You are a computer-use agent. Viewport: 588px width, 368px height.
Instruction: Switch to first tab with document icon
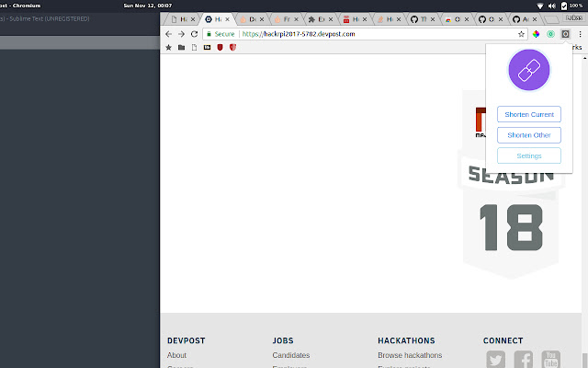(x=182, y=19)
